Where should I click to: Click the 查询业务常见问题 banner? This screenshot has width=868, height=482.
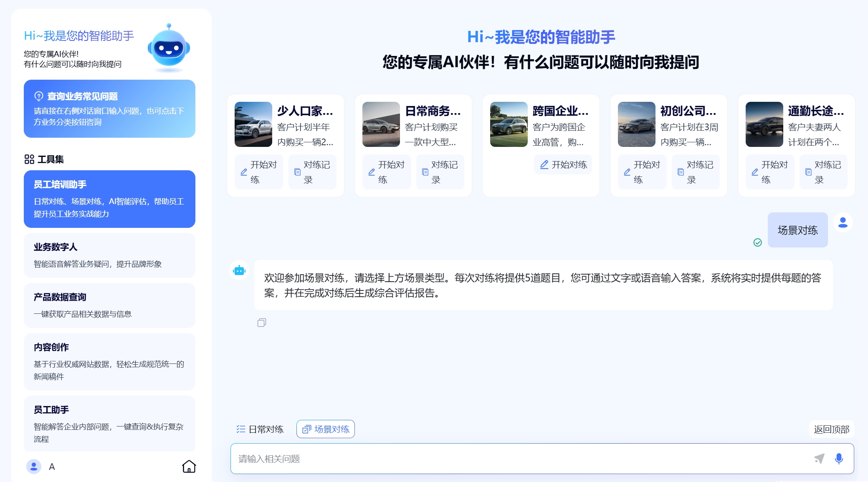[109, 109]
